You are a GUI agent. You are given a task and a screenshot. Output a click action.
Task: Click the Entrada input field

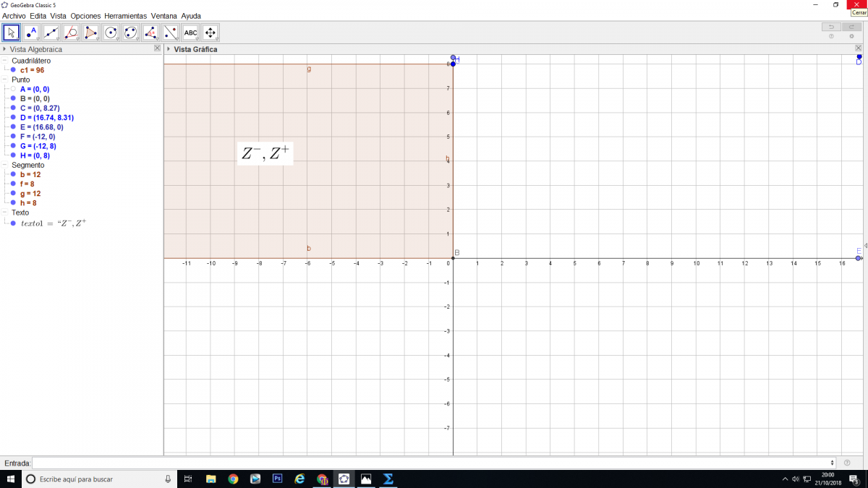[x=434, y=463]
